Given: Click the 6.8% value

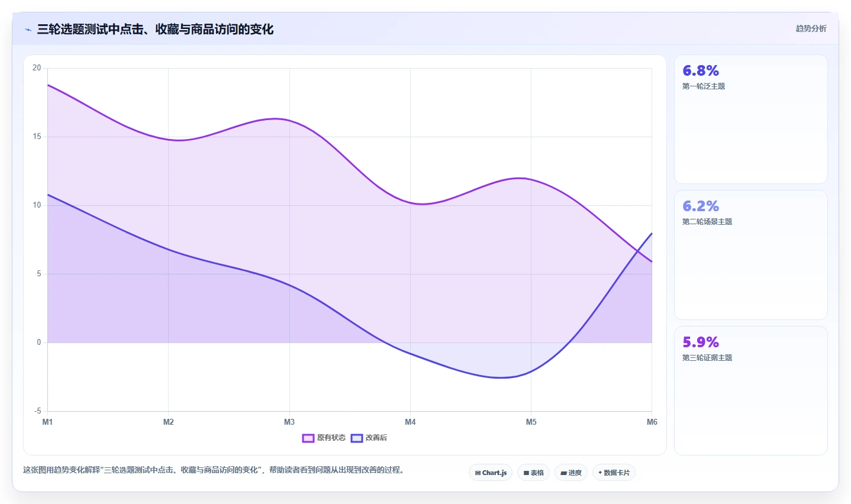Looking at the screenshot, I should 701,71.
